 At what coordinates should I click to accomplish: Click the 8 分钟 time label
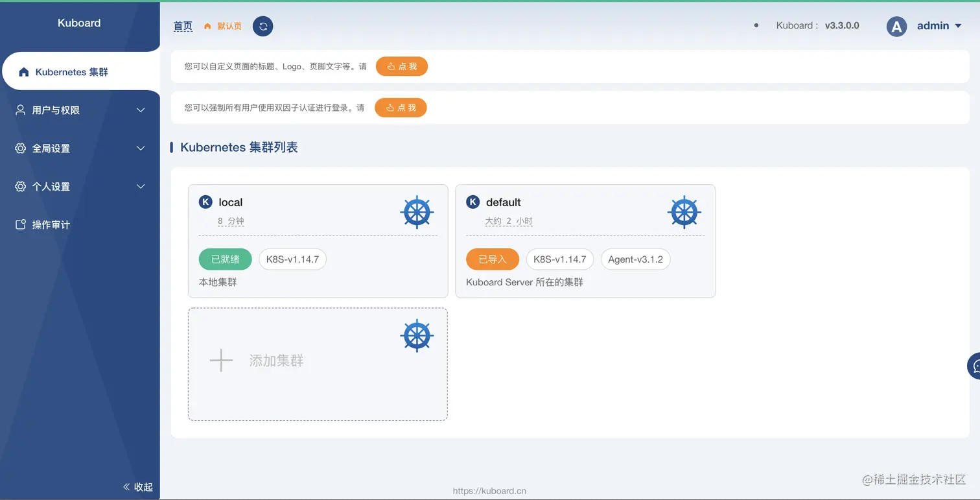point(231,221)
